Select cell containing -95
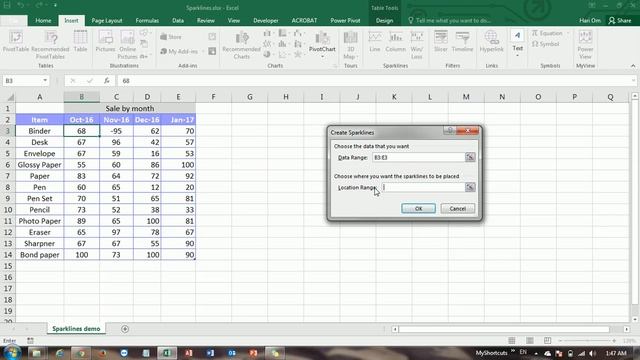 pos(116,131)
